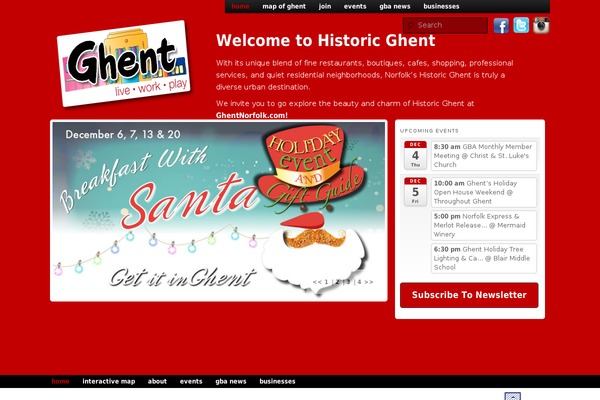Screen dimensions: 600x400
Task: Open 'businesses' in the top navigation
Action: [441, 6]
